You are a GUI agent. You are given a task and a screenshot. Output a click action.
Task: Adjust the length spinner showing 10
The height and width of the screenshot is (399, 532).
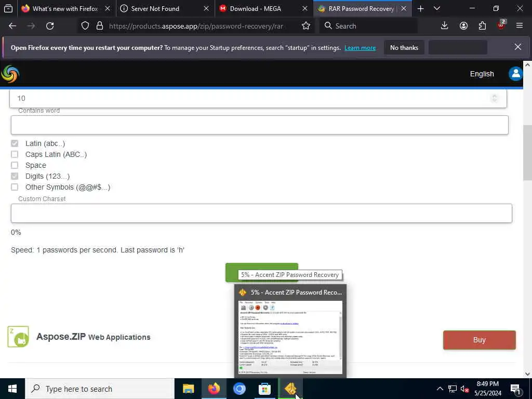point(495,98)
